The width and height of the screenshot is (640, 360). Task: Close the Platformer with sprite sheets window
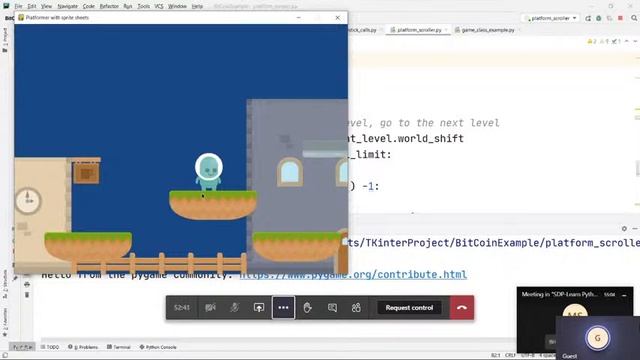338,18
